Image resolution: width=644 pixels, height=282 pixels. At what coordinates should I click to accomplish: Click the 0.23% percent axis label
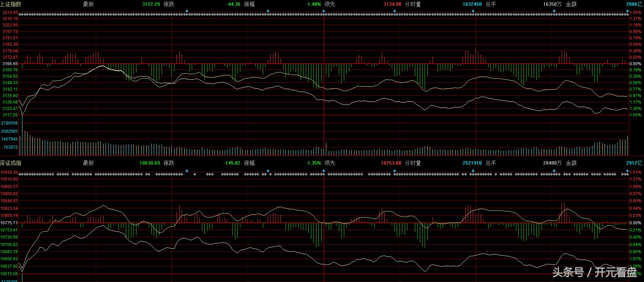tap(636, 215)
